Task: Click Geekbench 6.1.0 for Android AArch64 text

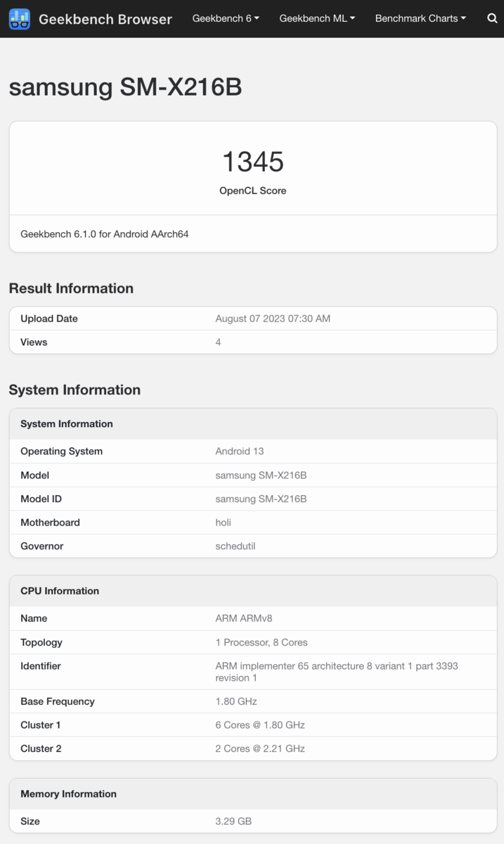Action: 105,234
